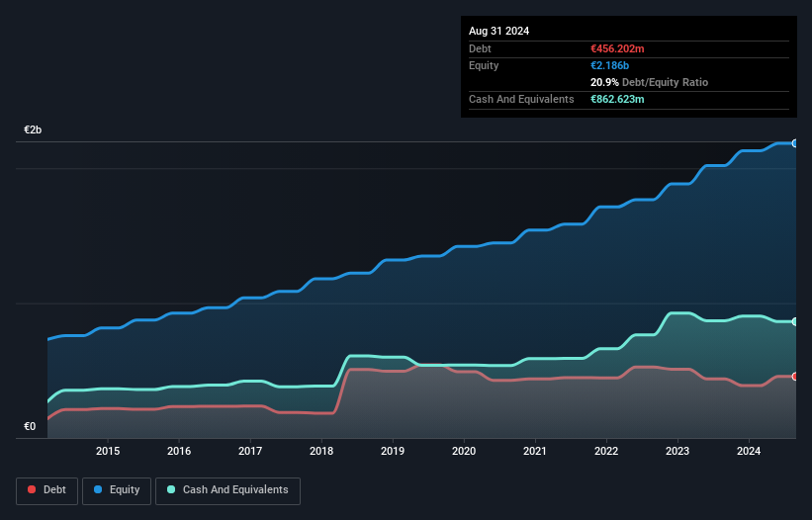Click the 2020 x-axis label
This screenshot has height=520, width=812.
click(x=464, y=451)
